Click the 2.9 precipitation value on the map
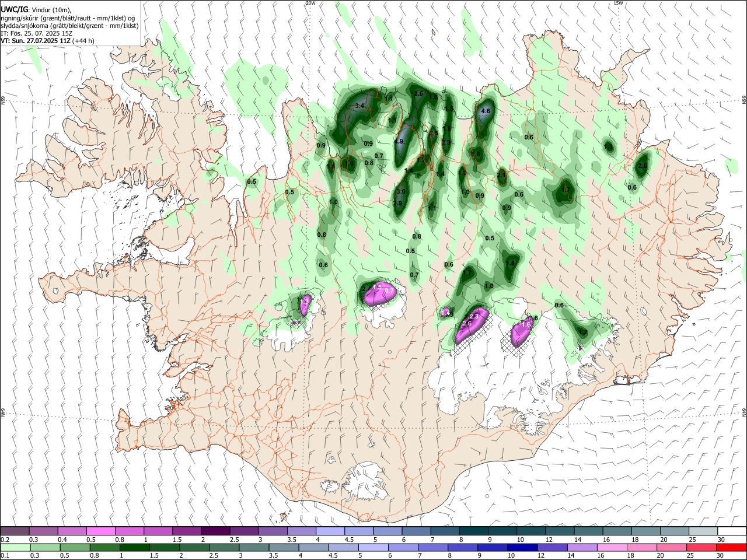Screen dimensions: 747x560 [x=397, y=203]
